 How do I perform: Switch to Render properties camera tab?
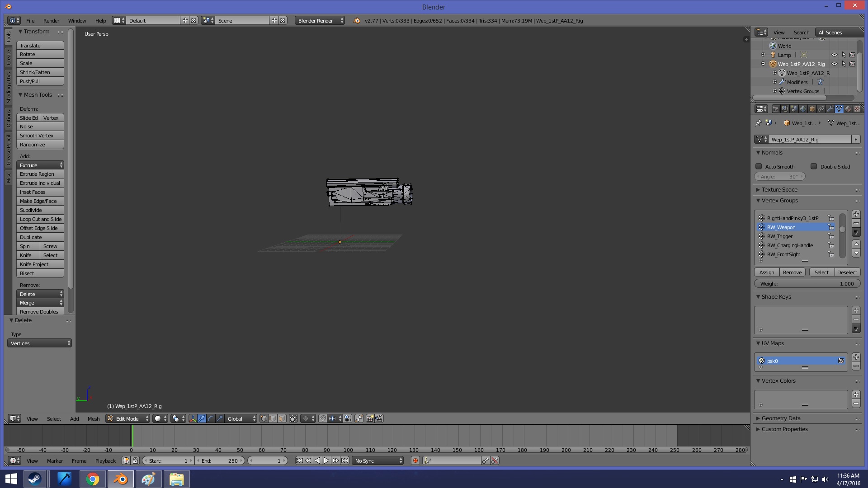(776, 109)
